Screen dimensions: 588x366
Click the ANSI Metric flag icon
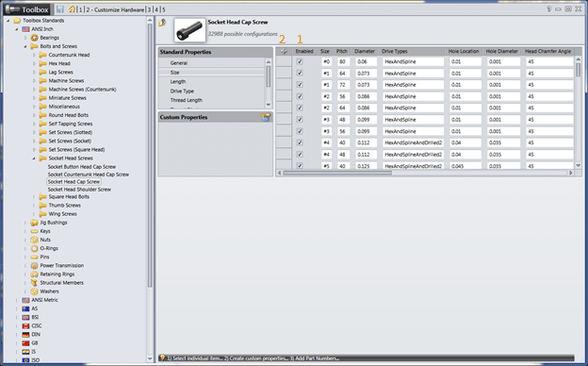[x=25, y=300]
